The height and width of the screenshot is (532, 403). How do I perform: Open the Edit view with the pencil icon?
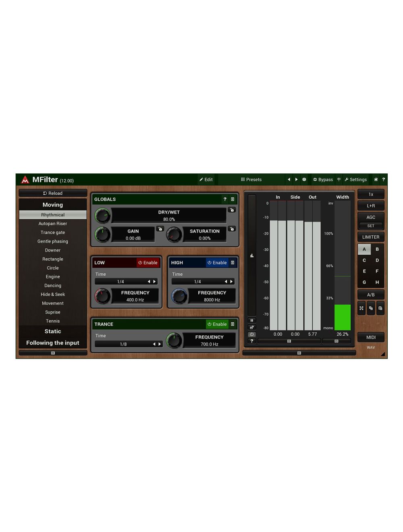[x=206, y=179]
